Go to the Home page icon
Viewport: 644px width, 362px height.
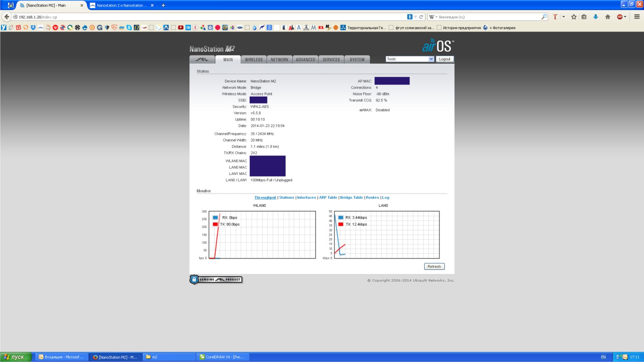point(608,17)
